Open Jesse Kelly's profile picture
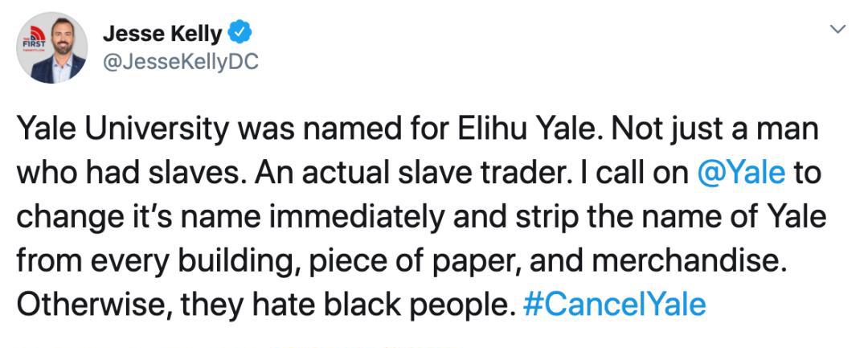The image size is (868, 348). click(x=51, y=47)
